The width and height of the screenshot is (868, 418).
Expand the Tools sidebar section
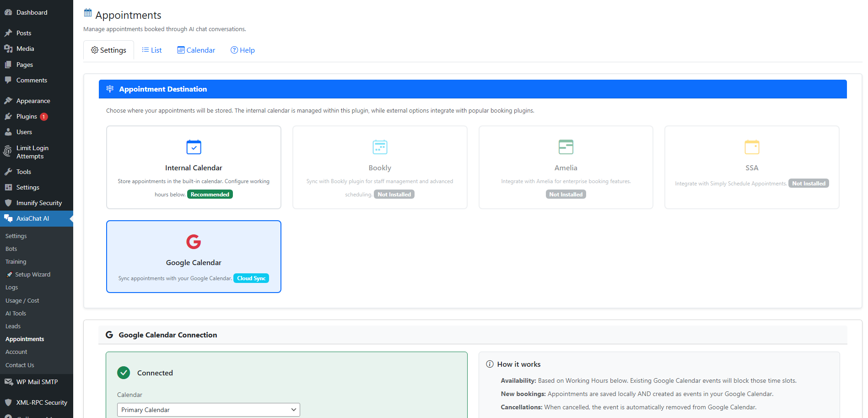(x=23, y=172)
